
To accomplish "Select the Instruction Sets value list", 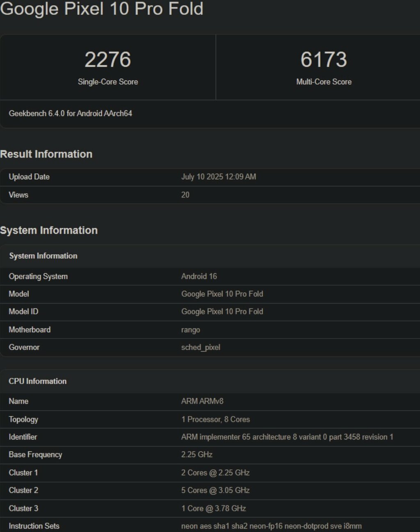I will point(271,526).
